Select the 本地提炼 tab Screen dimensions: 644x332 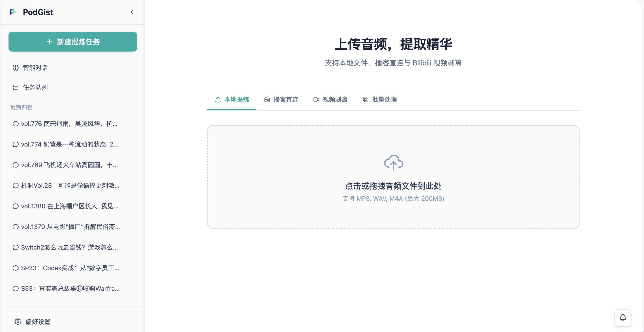232,99
